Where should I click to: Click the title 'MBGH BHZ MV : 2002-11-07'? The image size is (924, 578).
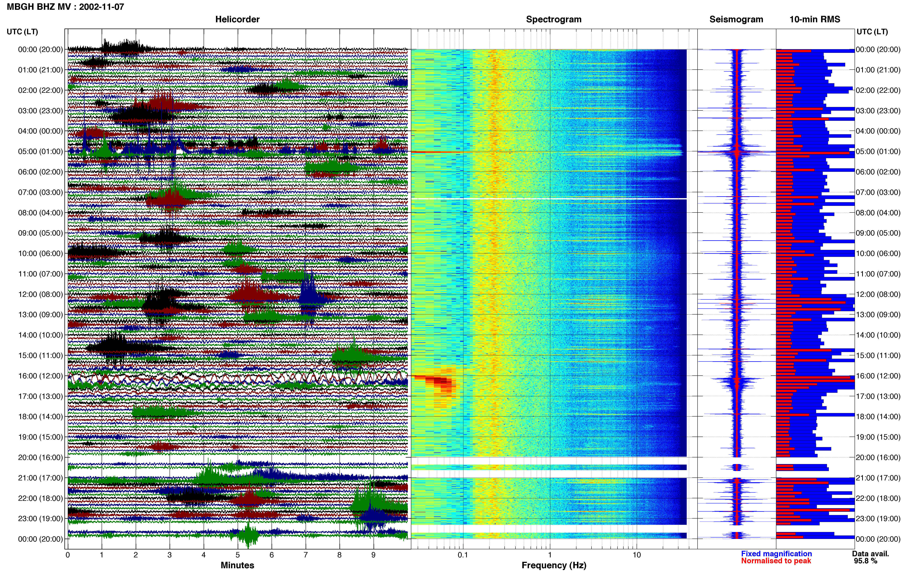point(65,6)
